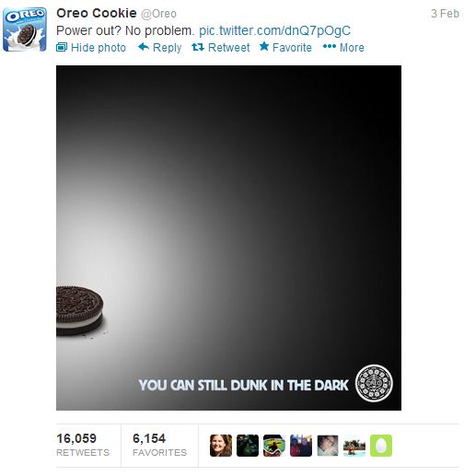Image resolution: width=464 pixels, height=476 pixels.
Task: Click the Favorite text label
Action: [x=292, y=48]
